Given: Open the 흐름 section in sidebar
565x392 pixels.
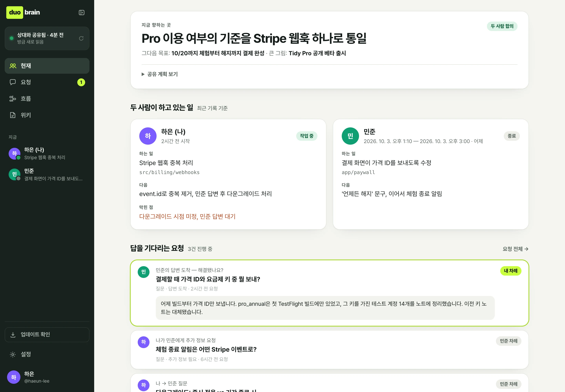Looking at the screenshot, I should pos(47,99).
